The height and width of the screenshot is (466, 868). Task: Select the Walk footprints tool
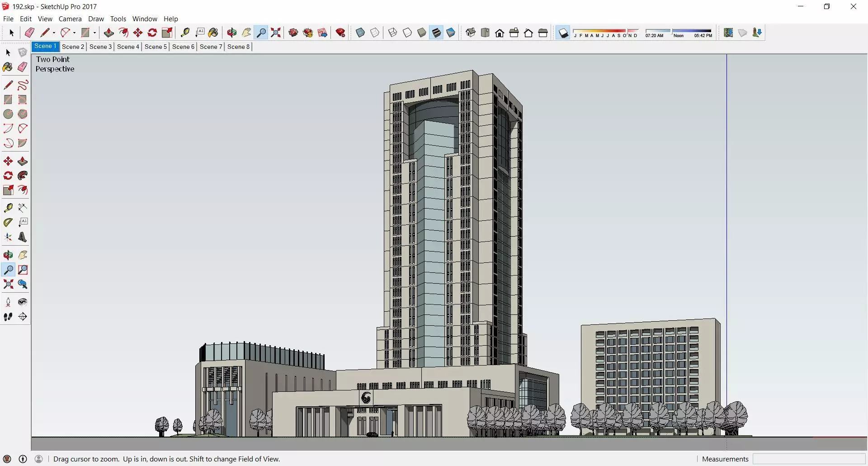[8, 317]
